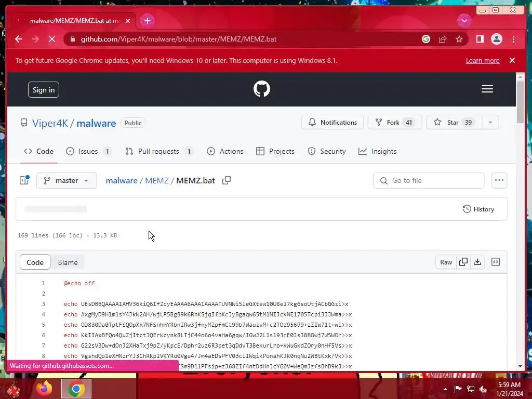Click the Notifications button
Screen dimensions: 532x399
pyautogui.click(x=332, y=122)
